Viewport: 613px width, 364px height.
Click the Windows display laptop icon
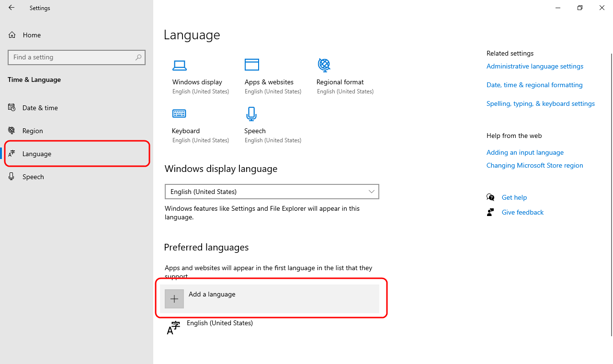(x=180, y=65)
